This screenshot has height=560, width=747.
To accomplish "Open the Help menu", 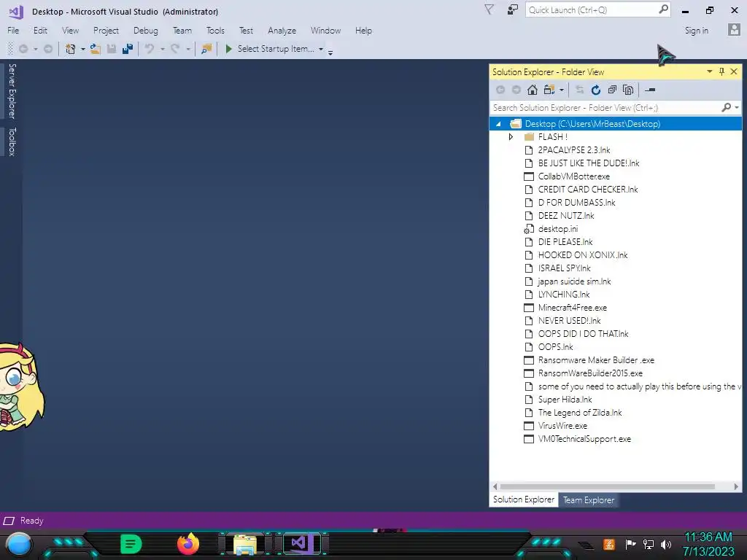I will point(363,31).
